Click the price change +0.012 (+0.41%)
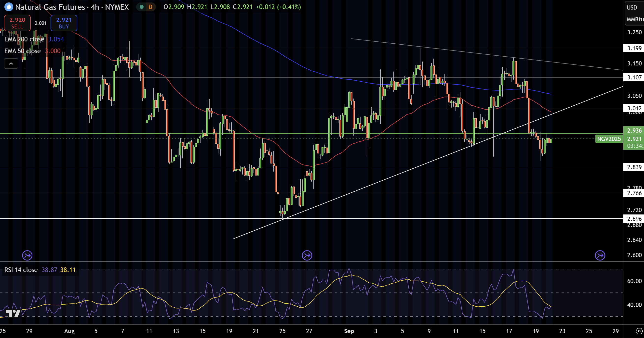 click(278, 7)
